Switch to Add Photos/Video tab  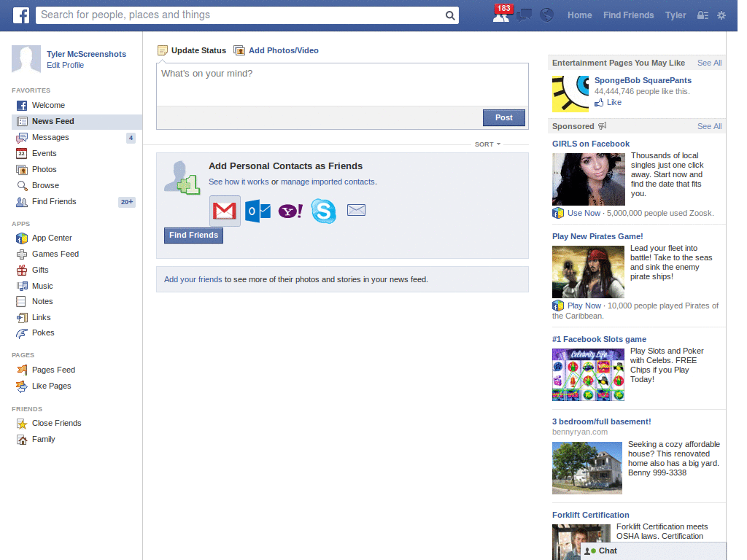[276, 50]
